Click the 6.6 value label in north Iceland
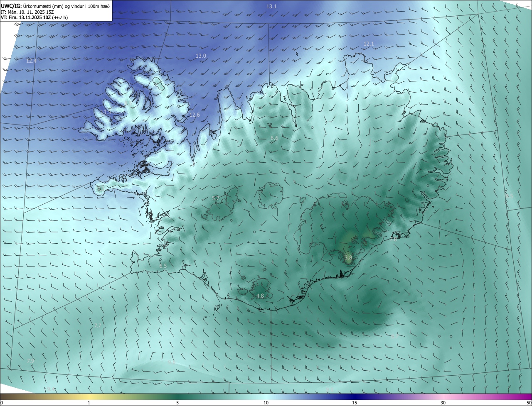 tap(274, 138)
